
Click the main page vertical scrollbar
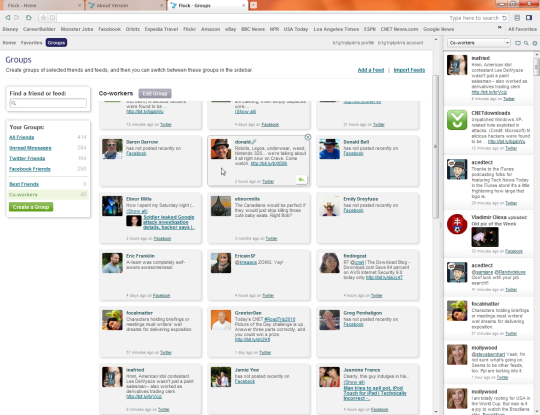click(x=435, y=146)
